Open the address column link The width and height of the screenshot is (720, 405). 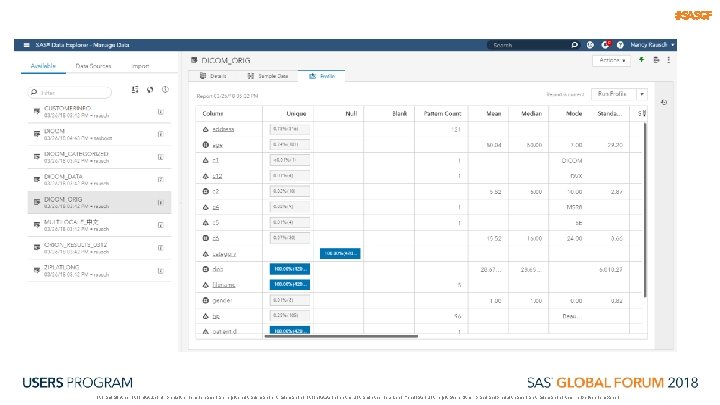pyautogui.click(x=223, y=129)
